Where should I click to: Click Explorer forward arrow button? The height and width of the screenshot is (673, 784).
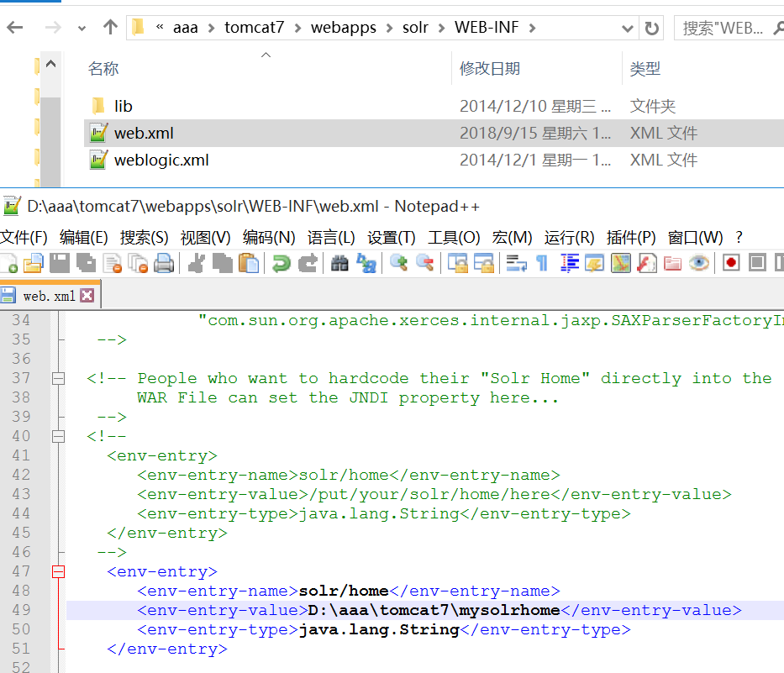[52, 27]
